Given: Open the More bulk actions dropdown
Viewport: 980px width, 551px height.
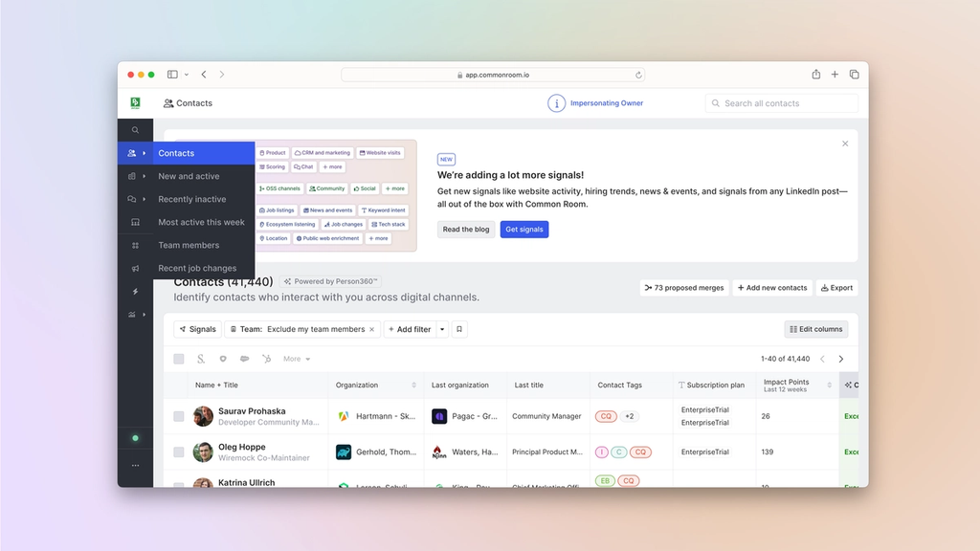Looking at the screenshot, I should tap(297, 359).
